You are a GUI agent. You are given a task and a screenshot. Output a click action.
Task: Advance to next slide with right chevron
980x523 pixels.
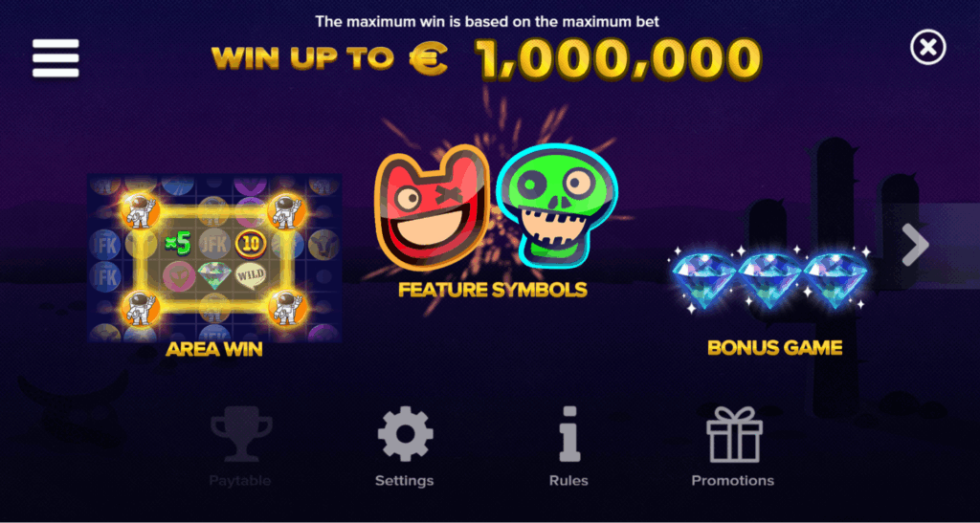pos(916,246)
